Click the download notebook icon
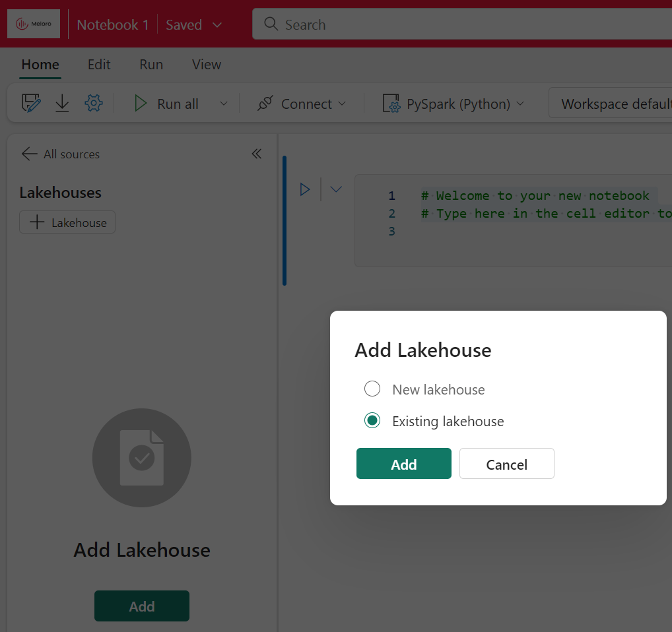 tap(62, 104)
